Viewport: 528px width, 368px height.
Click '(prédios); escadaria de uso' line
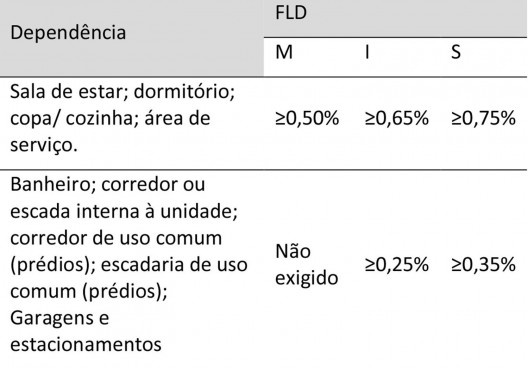(x=129, y=265)
